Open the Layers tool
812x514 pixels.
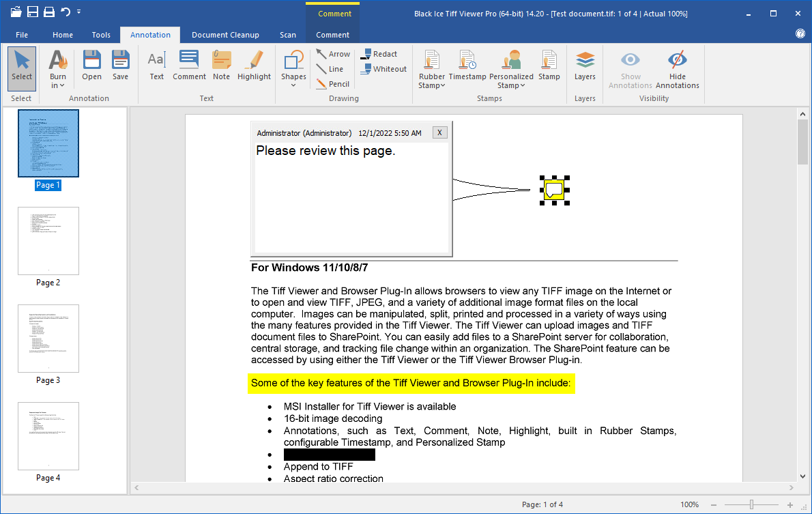pos(585,66)
